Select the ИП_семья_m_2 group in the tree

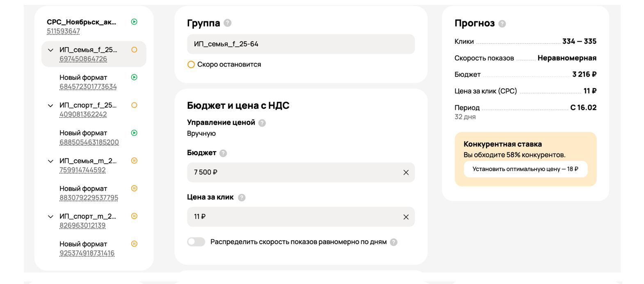pos(88,161)
